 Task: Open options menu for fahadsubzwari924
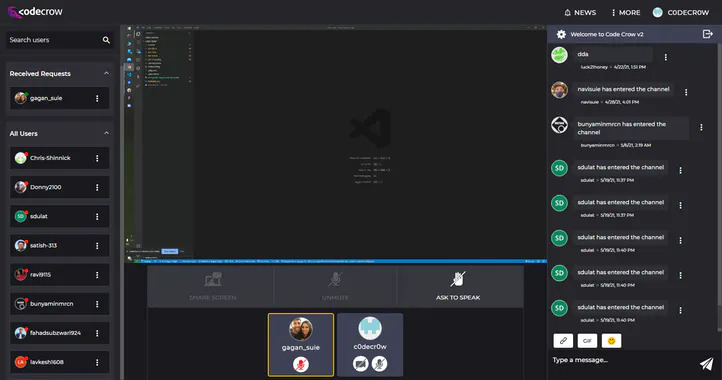coord(97,333)
